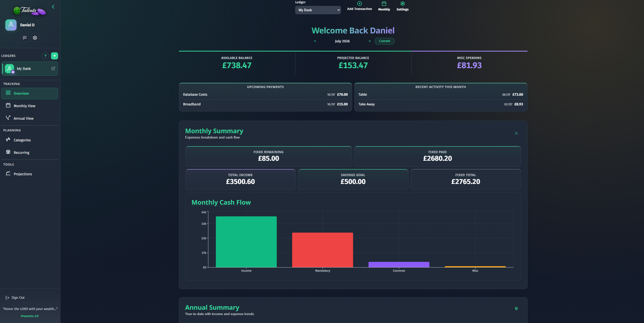
Task: Go to next month arrow
Action: pyautogui.click(x=370, y=41)
